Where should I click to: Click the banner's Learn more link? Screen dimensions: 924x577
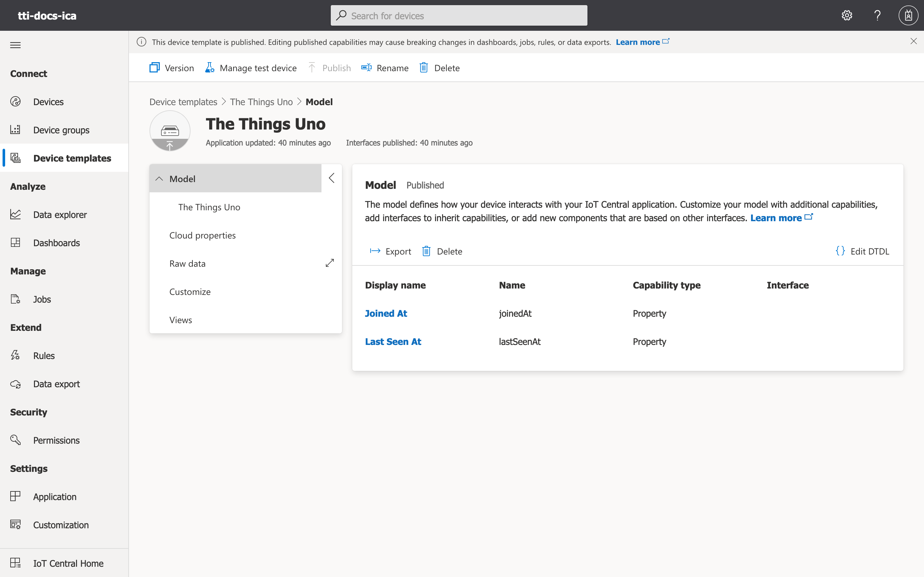click(637, 42)
